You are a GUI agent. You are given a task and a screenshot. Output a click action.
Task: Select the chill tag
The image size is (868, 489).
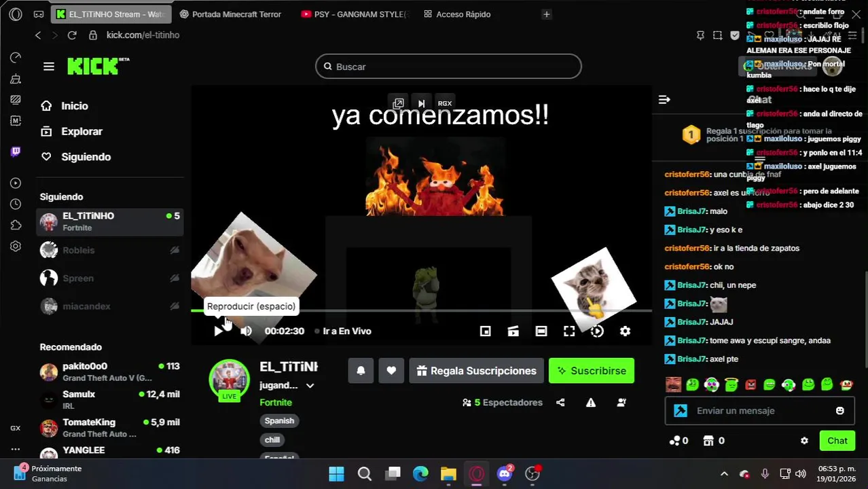272,439
